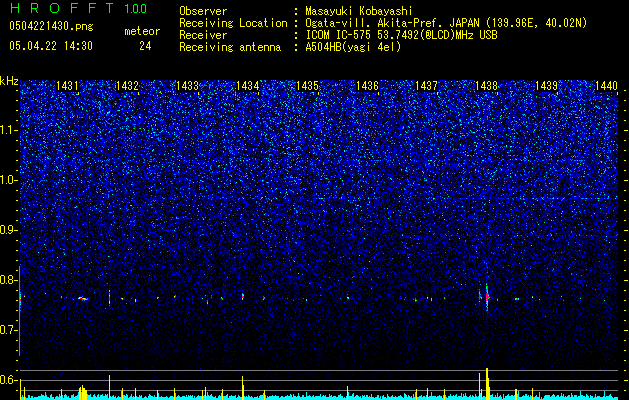The image size is (629, 400).
Task: Click the 1433 time marker
Action: [x=187, y=86]
